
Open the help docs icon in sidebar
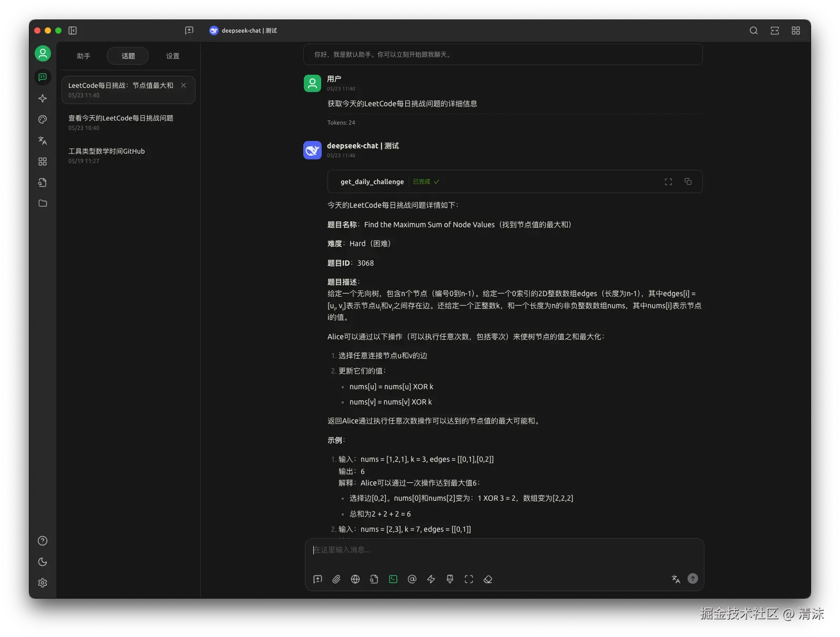click(43, 541)
